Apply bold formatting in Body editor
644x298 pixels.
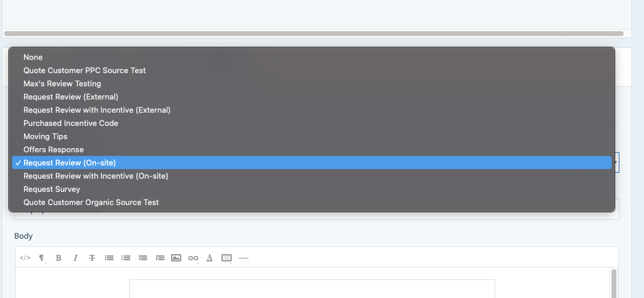pyautogui.click(x=58, y=258)
